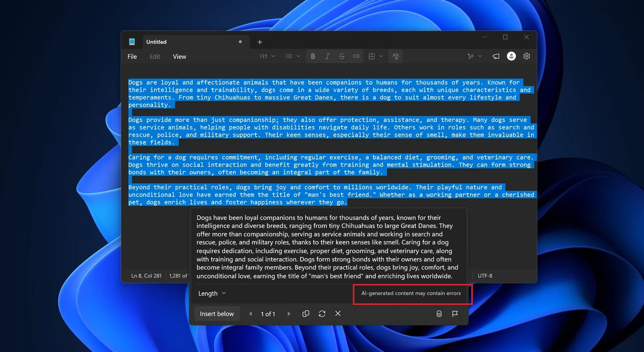Toggle italic formatting
Viewport: 644px width, 352px height.
pos(327,56)
